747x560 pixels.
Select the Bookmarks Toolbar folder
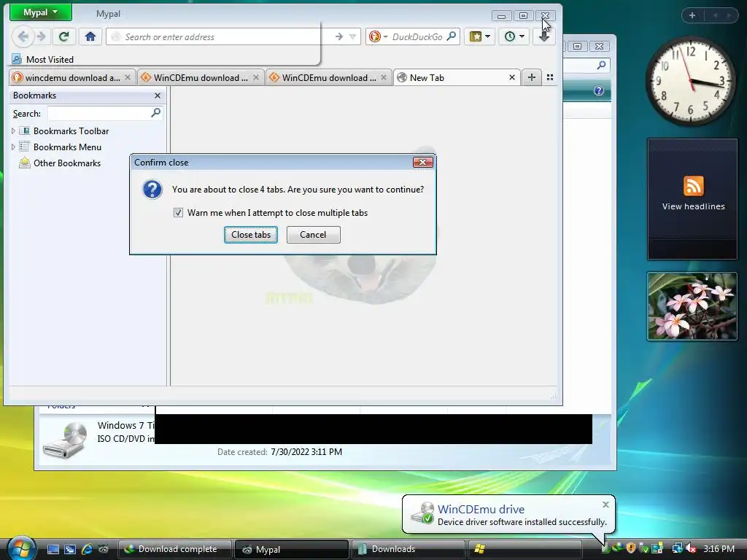coord(64,131)
